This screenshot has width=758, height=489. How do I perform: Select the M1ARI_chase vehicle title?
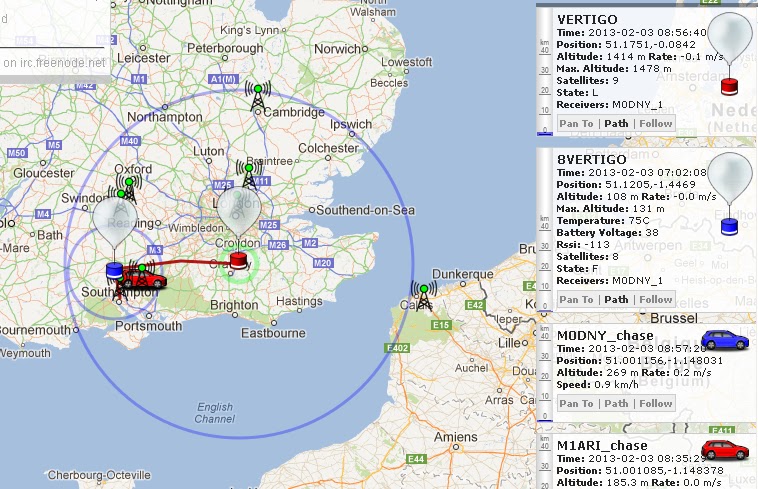pos(602,446)
